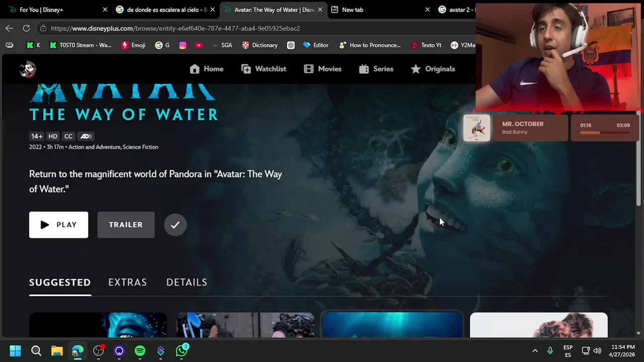The height and width of the screenshot is (362, 644).
Task: Open the SGA bookmark
Action: click(222, 45)
